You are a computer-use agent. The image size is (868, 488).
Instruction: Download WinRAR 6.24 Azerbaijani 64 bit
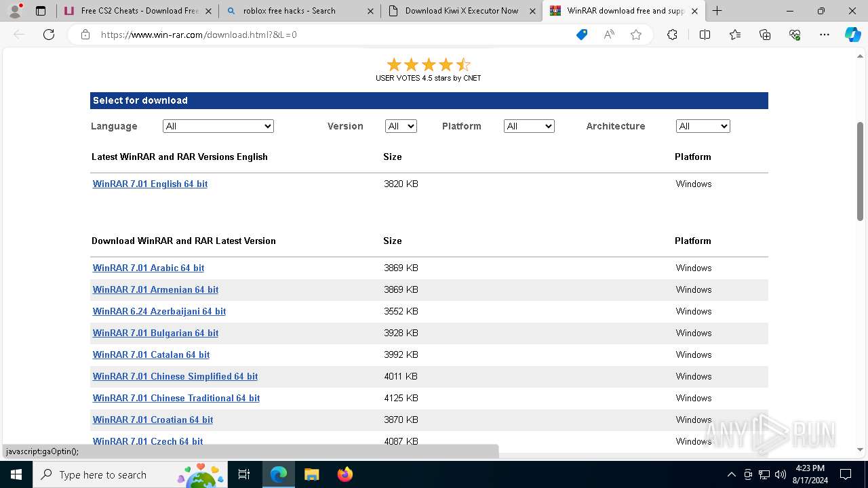click(x=159, y=311)
